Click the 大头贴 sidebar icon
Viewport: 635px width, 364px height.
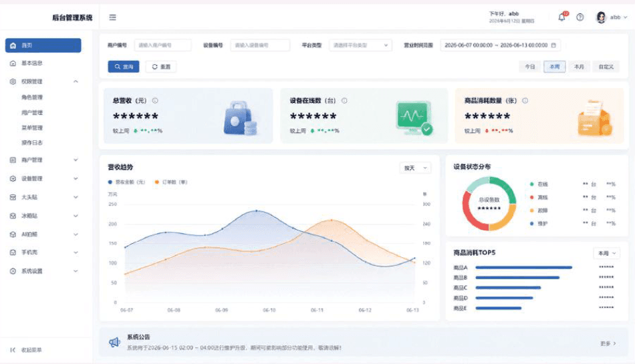13,197
